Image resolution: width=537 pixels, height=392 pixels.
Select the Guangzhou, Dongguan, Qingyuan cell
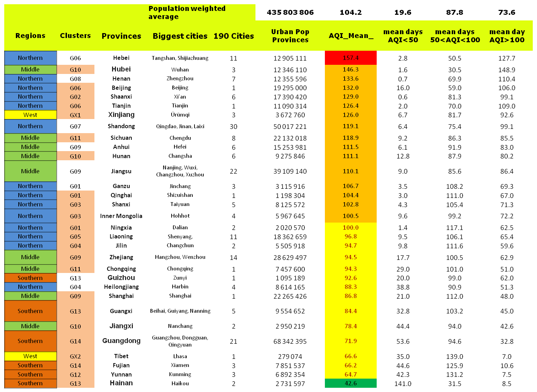click(x=180, y=341)
